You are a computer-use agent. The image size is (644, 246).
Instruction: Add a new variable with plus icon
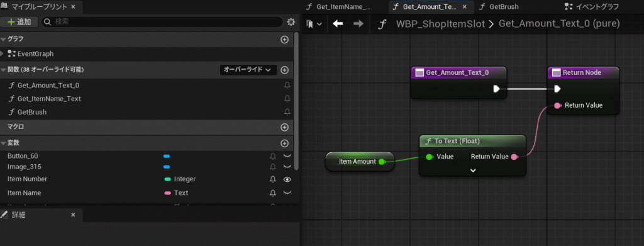coord(284,143)
